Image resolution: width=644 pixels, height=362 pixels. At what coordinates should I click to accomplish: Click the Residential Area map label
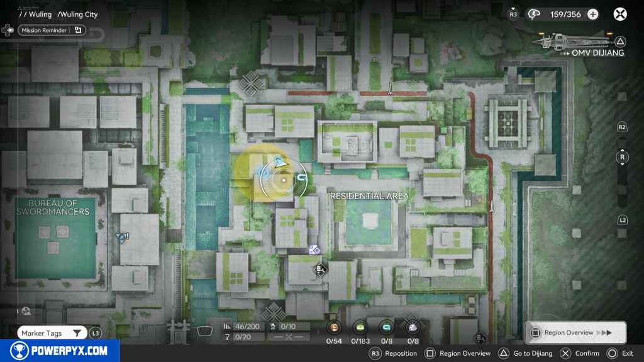(x=369, y=196)
